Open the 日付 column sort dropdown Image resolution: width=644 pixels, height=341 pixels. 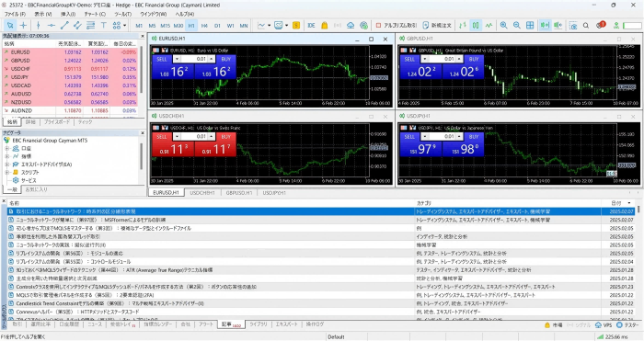coord(628,203)
